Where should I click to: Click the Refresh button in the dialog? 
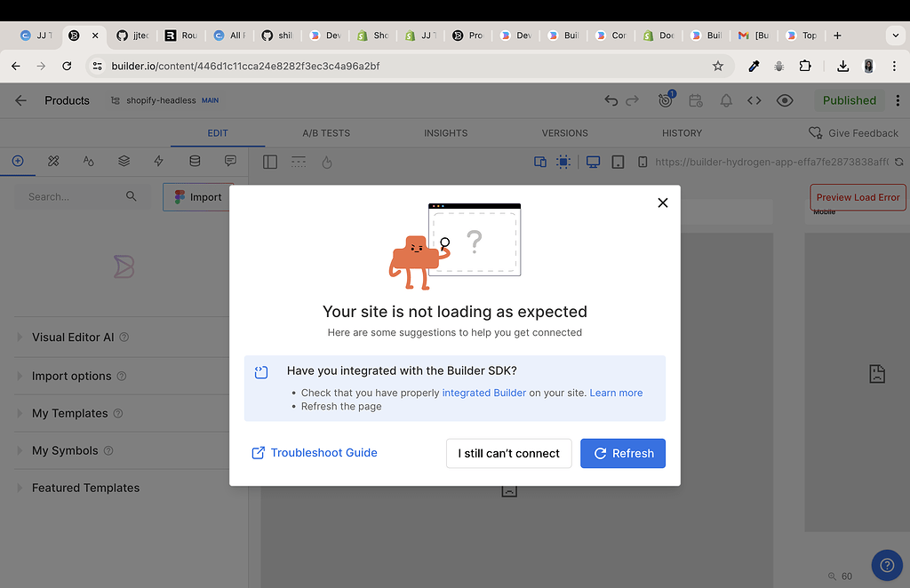point(623,453)
